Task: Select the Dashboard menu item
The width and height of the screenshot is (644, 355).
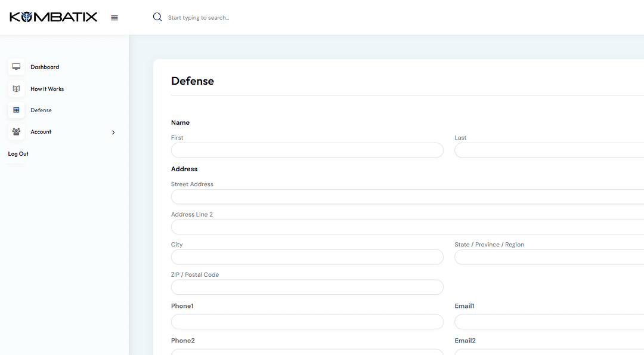Action: pyautogui.click(x=45, y=67)
